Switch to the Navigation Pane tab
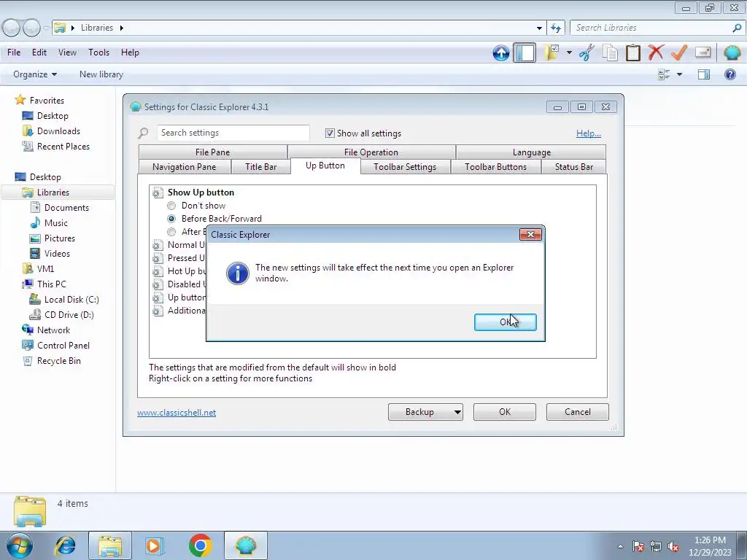Image resolution: width=747 pixels, height=560 pixels. tap(185, 167)
